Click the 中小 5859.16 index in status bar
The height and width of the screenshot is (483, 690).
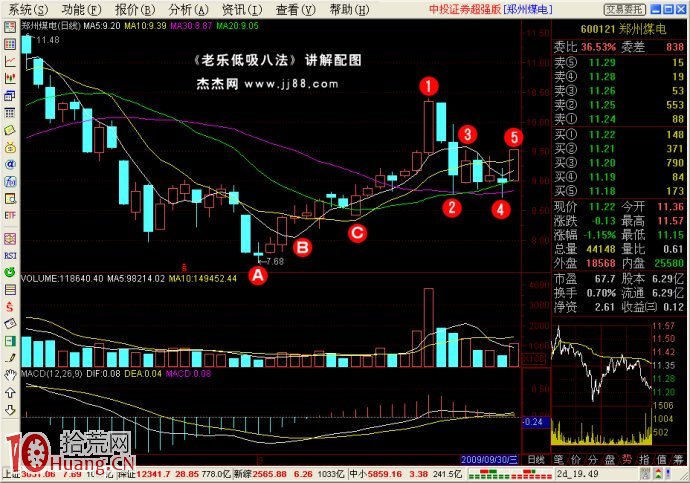[405, 474]
